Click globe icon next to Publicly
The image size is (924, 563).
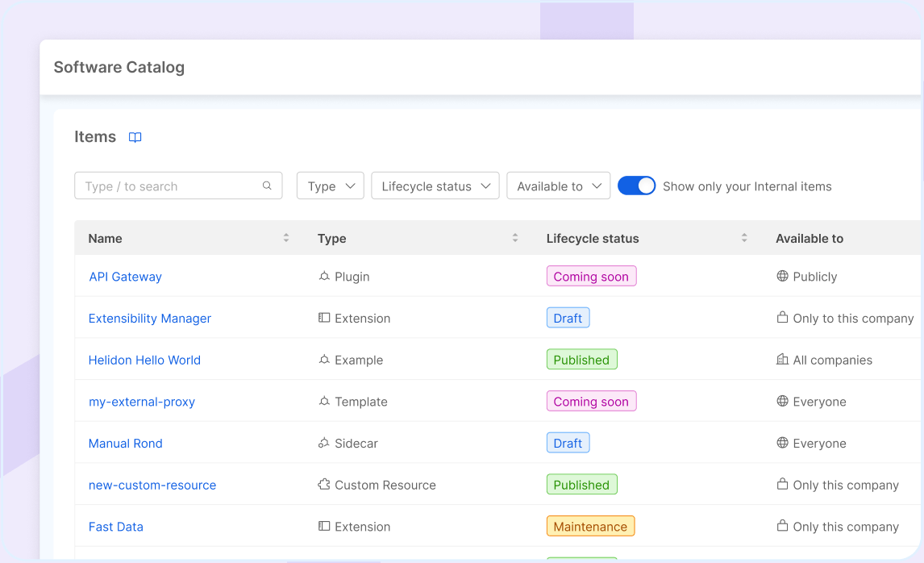click(783, 276)
